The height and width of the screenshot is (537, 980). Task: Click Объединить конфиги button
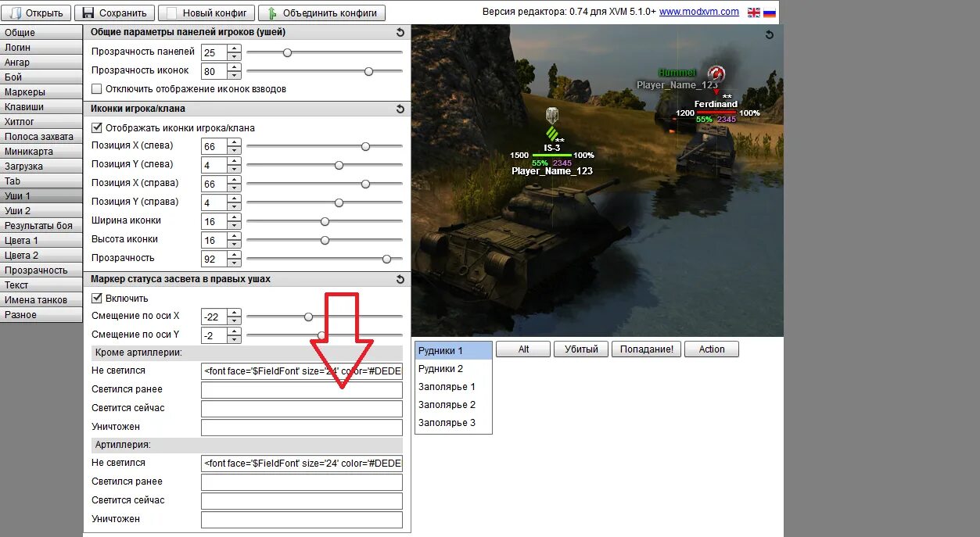point(322,13)
